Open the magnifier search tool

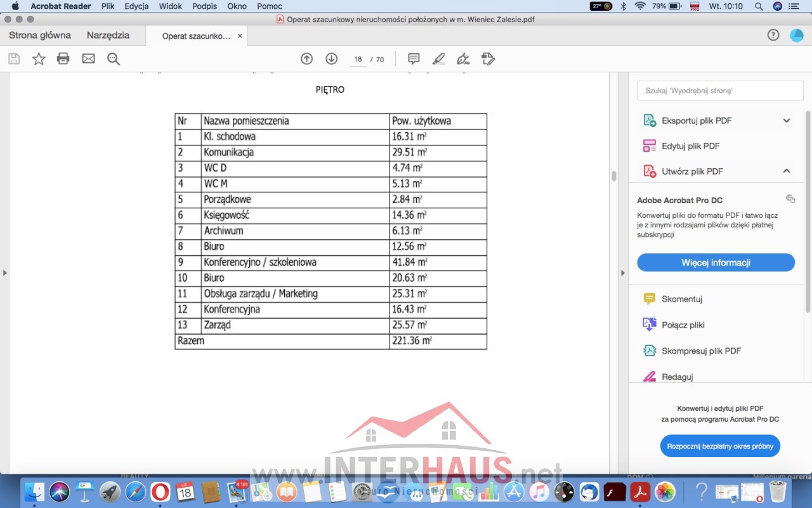(114, 59)
